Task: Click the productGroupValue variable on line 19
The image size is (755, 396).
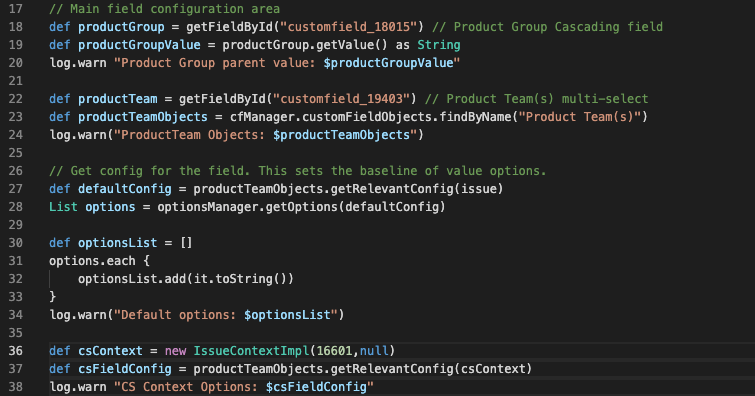Action: tap(139, 45)
